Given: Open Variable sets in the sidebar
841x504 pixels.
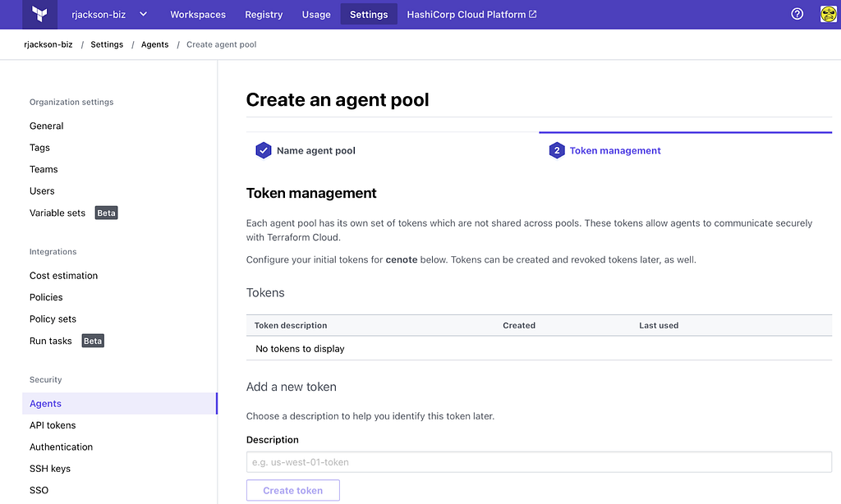Looking at the screenshot, I should (57, 213).
